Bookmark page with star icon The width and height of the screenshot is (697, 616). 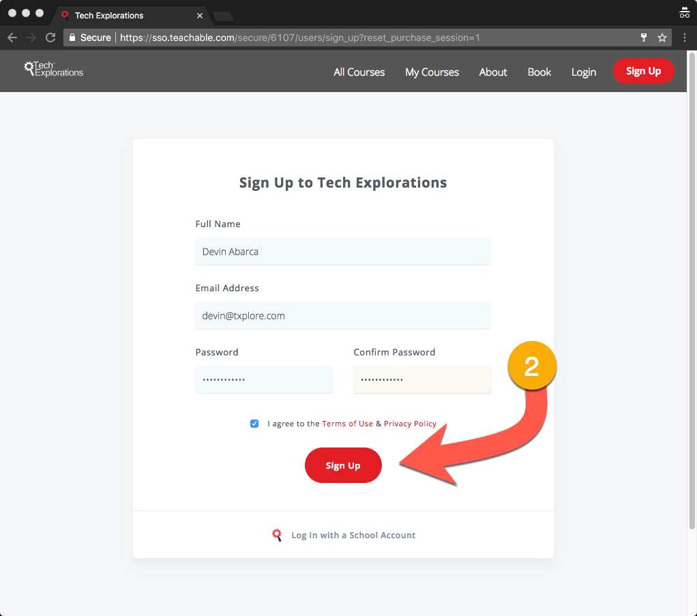click(662, 38)
